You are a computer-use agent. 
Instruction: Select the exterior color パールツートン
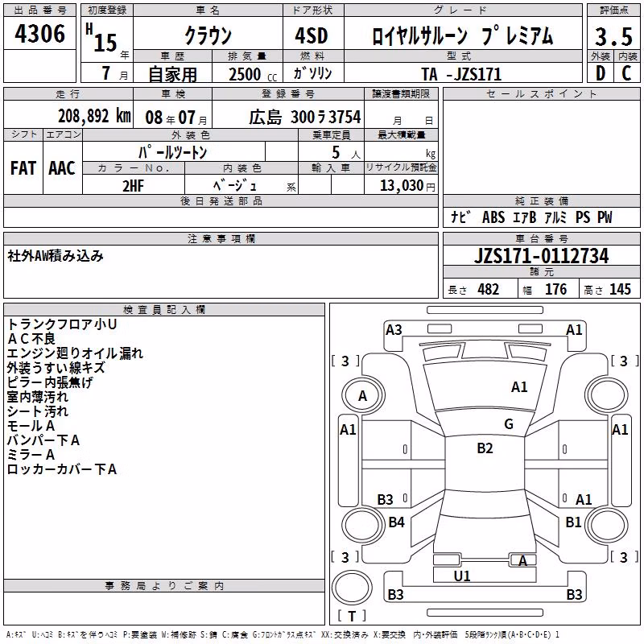pyautogui.click(x=172, y=152)
